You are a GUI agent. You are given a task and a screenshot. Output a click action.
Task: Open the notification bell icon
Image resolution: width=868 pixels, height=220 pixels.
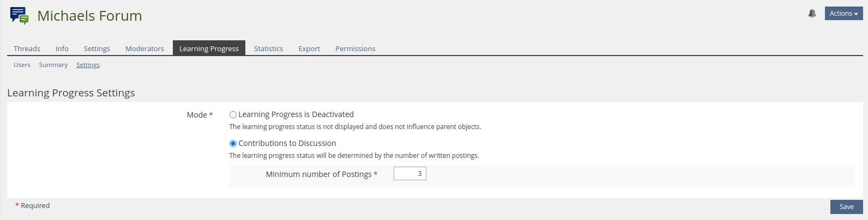pos(812,14)
